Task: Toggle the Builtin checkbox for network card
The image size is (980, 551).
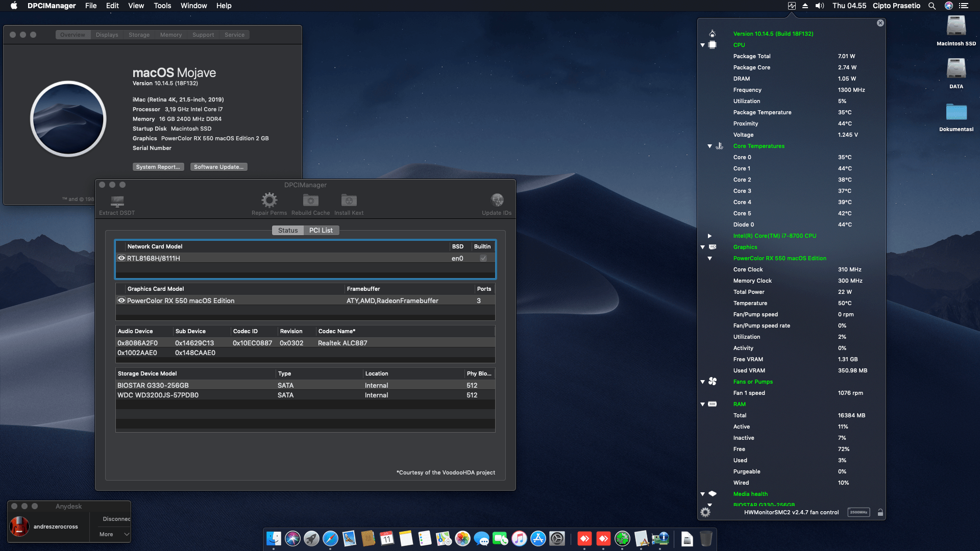Action: (482, 258)
